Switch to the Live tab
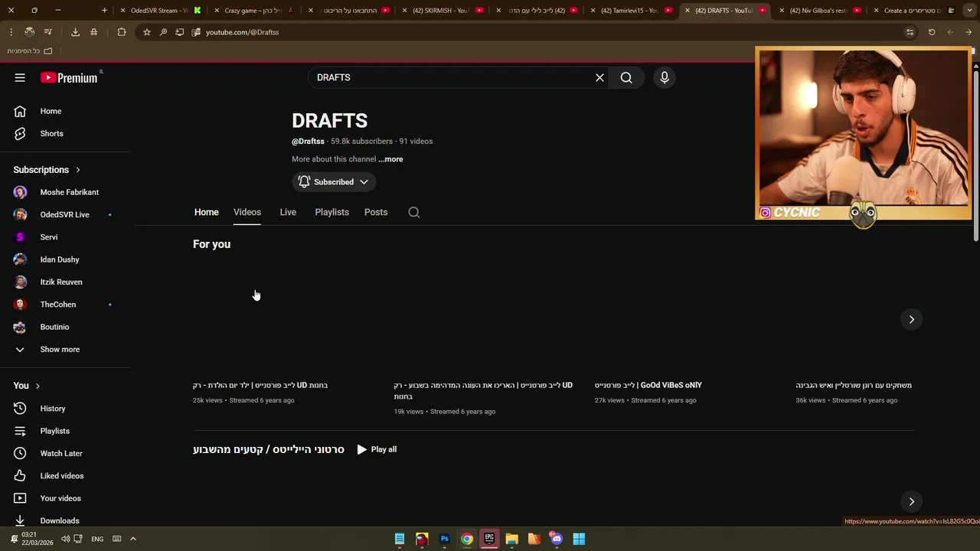This screenshot has height=551, width=980. pos(288,212)
